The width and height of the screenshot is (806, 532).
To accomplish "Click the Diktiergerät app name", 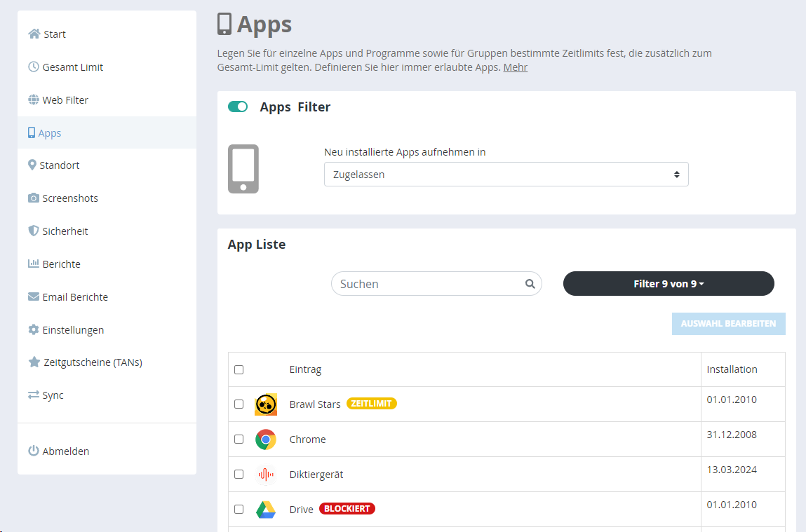I will 316,475.
